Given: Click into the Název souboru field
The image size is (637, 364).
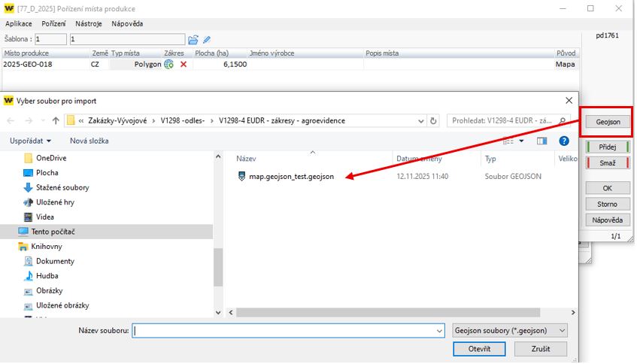Looking at the screenshot, I should coord(286,330).
